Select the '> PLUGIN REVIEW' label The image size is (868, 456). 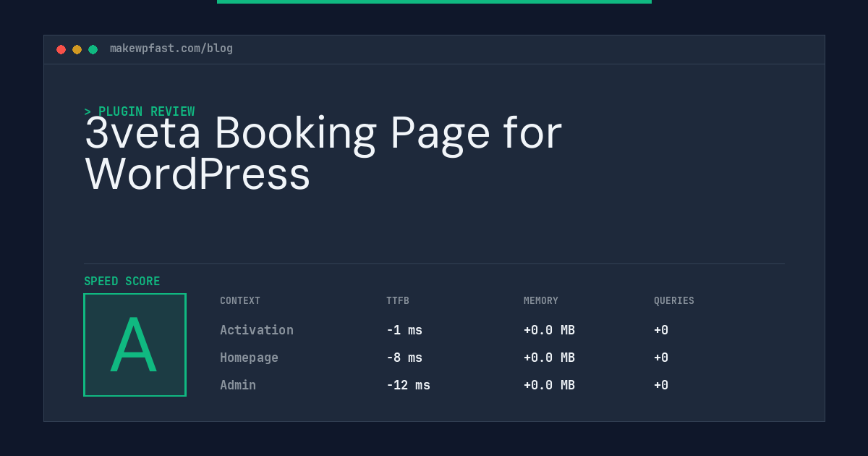[x=140, y=111]
